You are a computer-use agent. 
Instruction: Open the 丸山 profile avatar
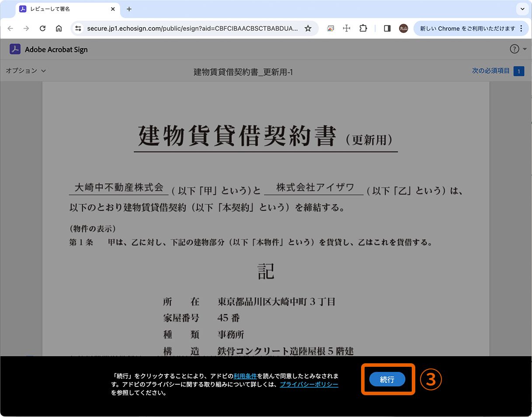click(403, 28)
